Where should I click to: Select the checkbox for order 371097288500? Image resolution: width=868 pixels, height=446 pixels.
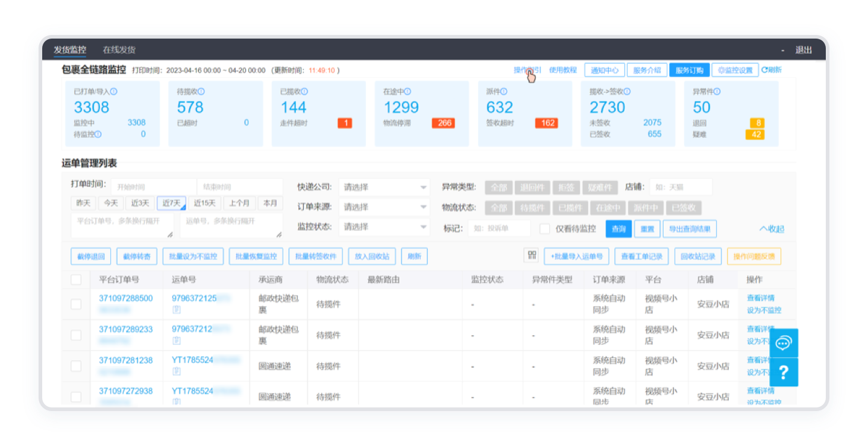[76, 304]
